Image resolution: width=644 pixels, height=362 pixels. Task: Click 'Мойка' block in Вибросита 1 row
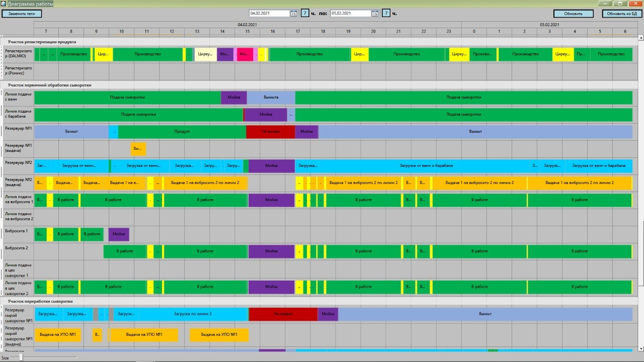pyautogui.click(x=119, y=234)
